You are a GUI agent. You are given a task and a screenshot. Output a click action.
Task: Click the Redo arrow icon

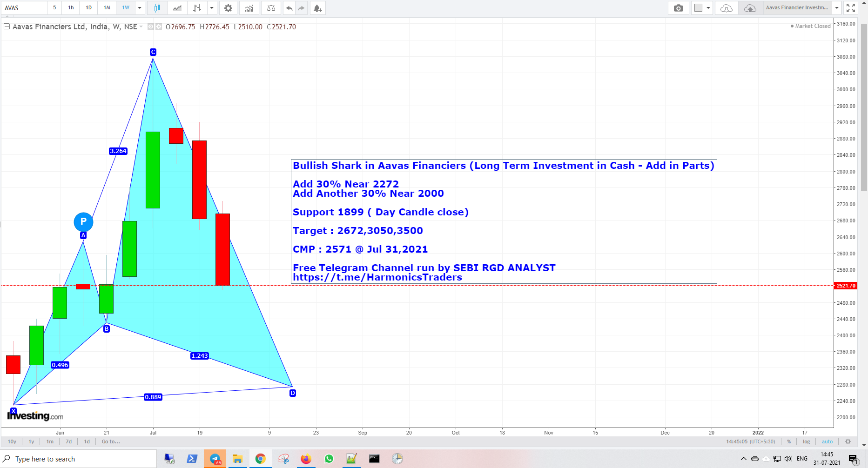point(302,8)
